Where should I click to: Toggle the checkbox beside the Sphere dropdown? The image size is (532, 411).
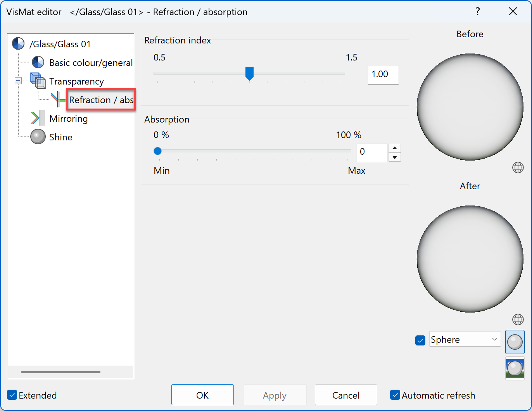(420, 340)
